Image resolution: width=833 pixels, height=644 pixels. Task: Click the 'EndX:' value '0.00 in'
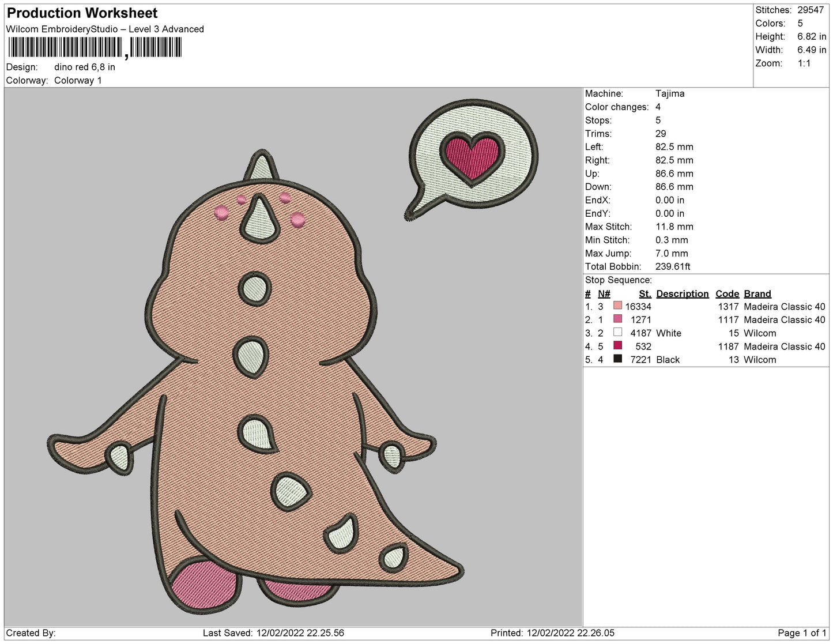tap(670, 200)
